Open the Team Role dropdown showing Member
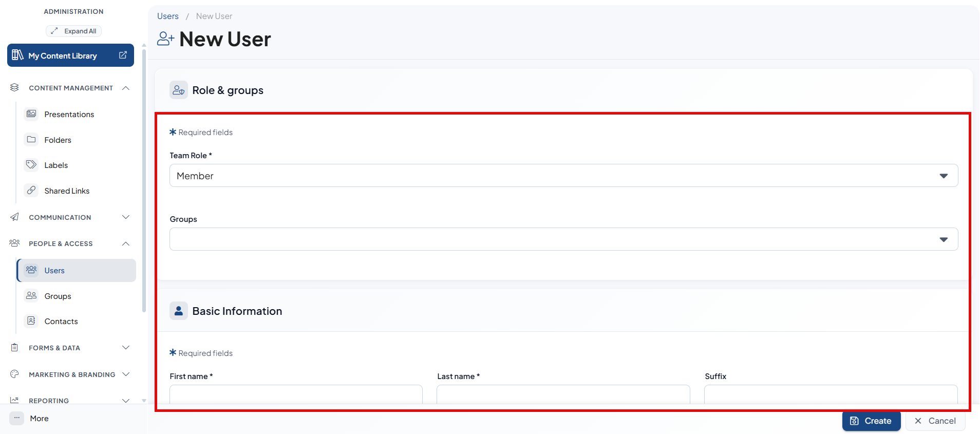Viewport: 980px width, 434px height. [563, 176]
